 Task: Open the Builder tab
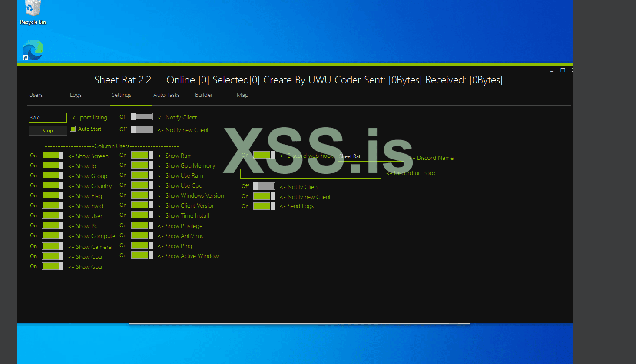204,95
